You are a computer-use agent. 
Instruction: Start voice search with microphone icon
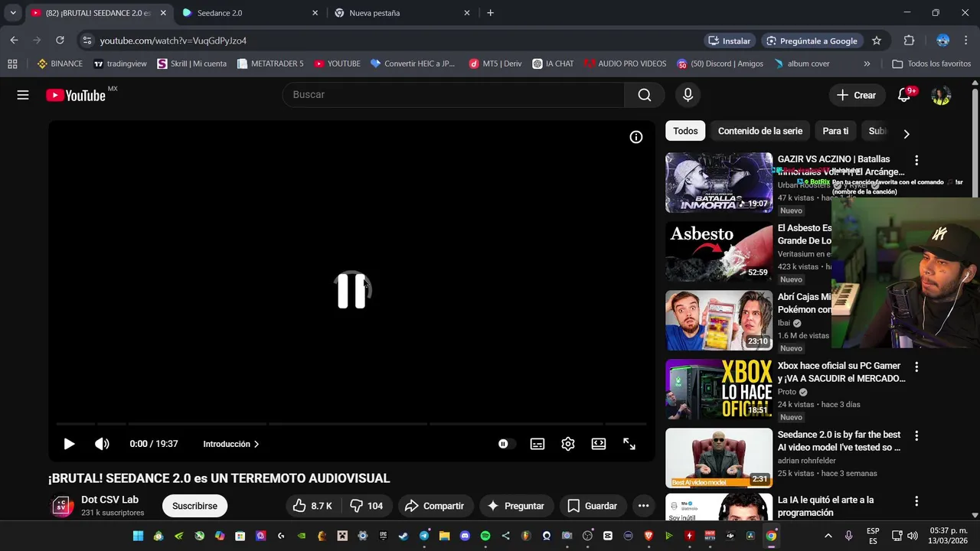688,95
